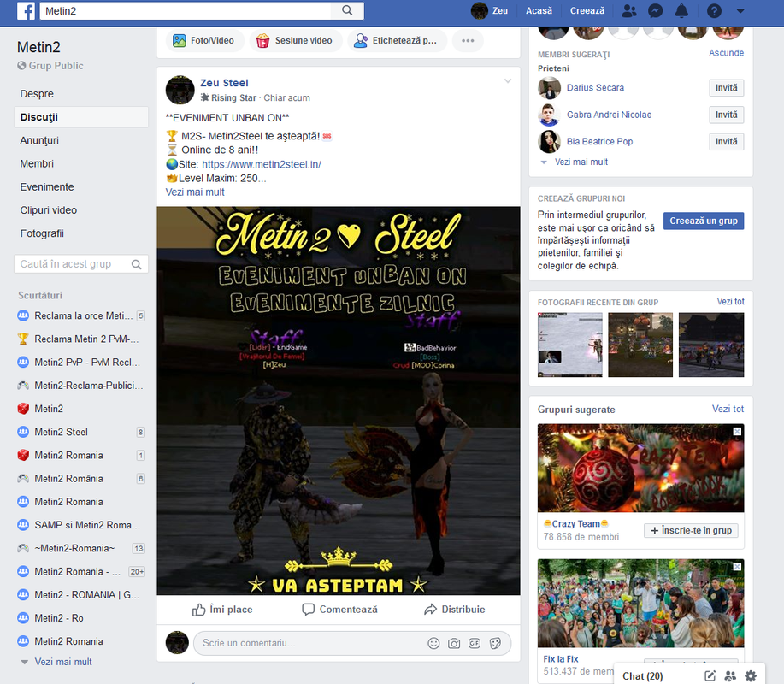
Task: Select Discuții group section
Action: tap(81, 117)
